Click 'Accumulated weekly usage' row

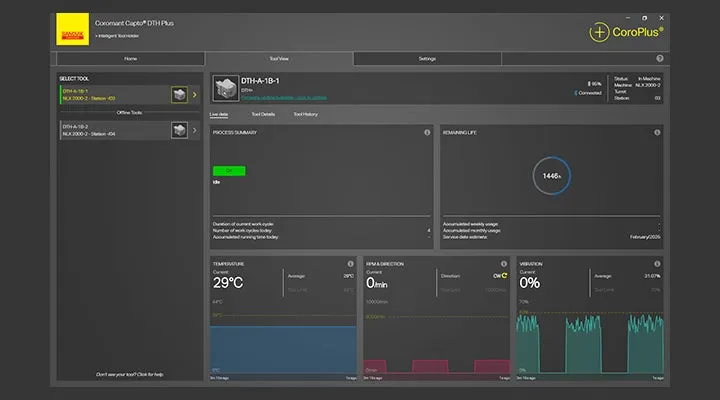click(551, 224)
